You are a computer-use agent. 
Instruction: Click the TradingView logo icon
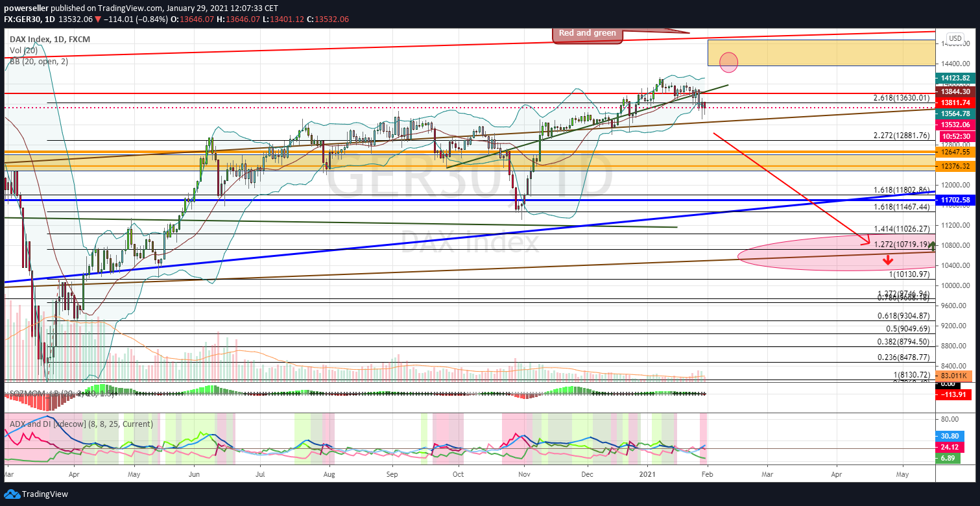(x=12, y=494)
